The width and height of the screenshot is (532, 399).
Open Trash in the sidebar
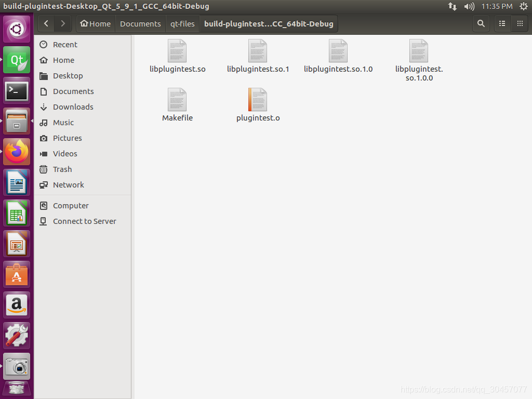[83, 169]
